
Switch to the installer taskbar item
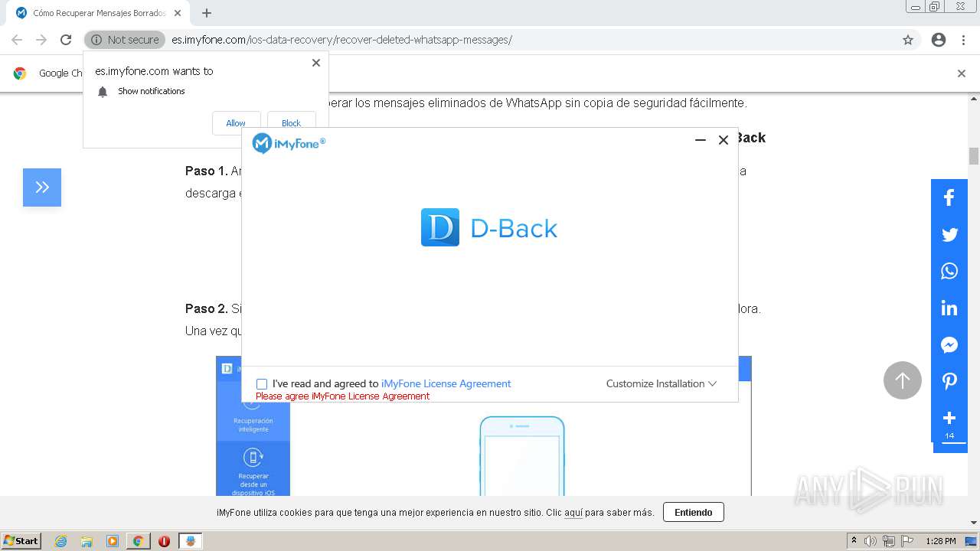tap(191, 541)
